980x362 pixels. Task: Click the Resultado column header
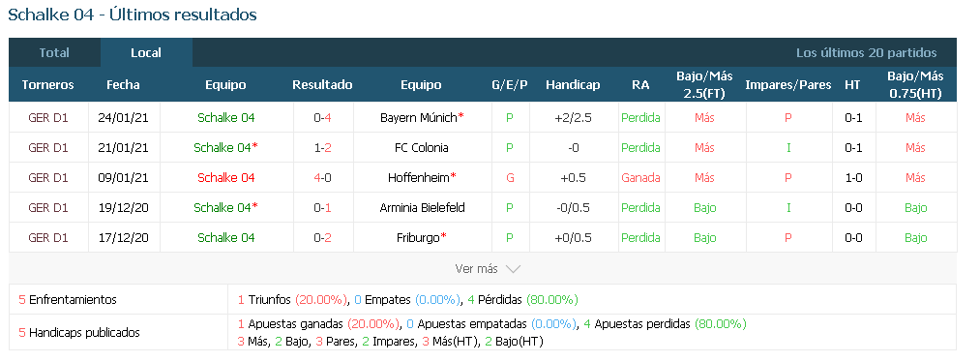322,85
